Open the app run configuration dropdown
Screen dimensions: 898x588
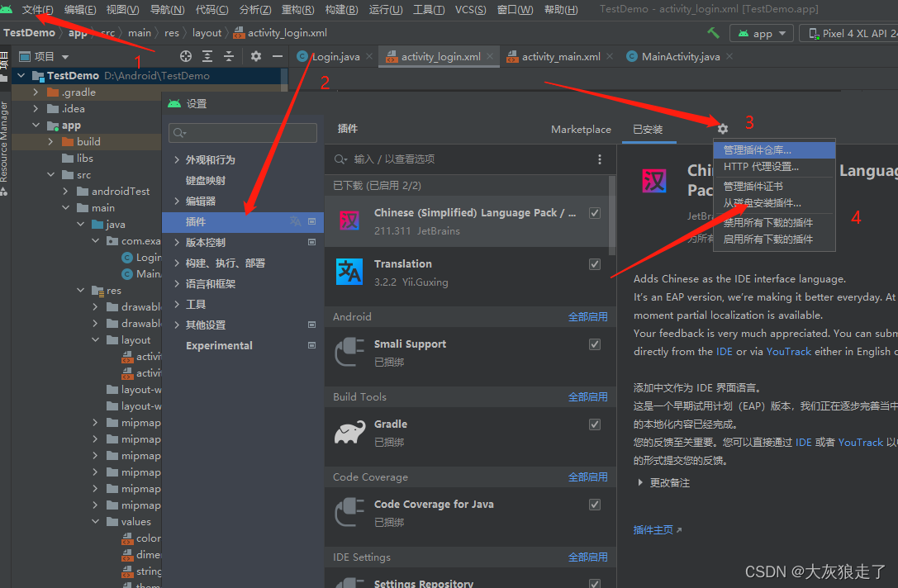tap(761, 33)
